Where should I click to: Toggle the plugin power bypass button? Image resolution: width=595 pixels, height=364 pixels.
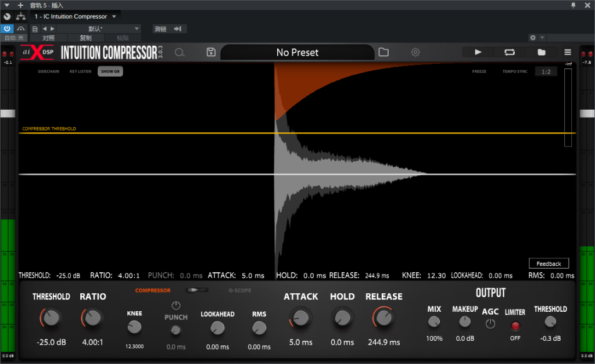(7, 29)
